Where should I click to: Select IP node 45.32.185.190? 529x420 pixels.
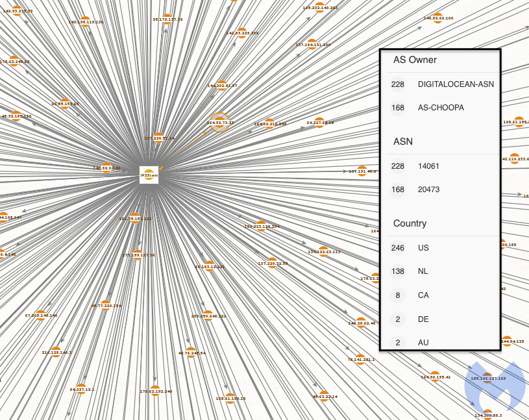click(x=16, y=116)
